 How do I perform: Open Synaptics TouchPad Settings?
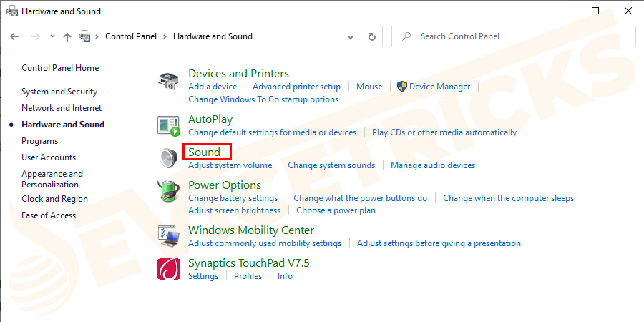[203, 276]
